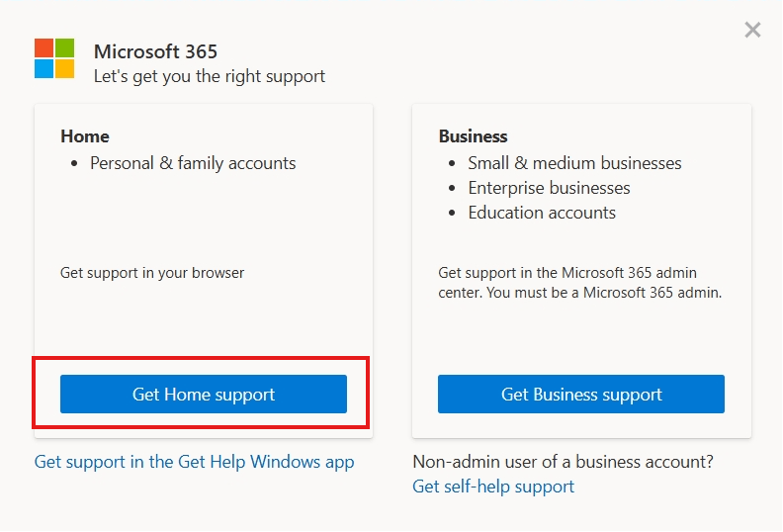Select the 'Education accounts' bullet item

(x=542, y=213)
